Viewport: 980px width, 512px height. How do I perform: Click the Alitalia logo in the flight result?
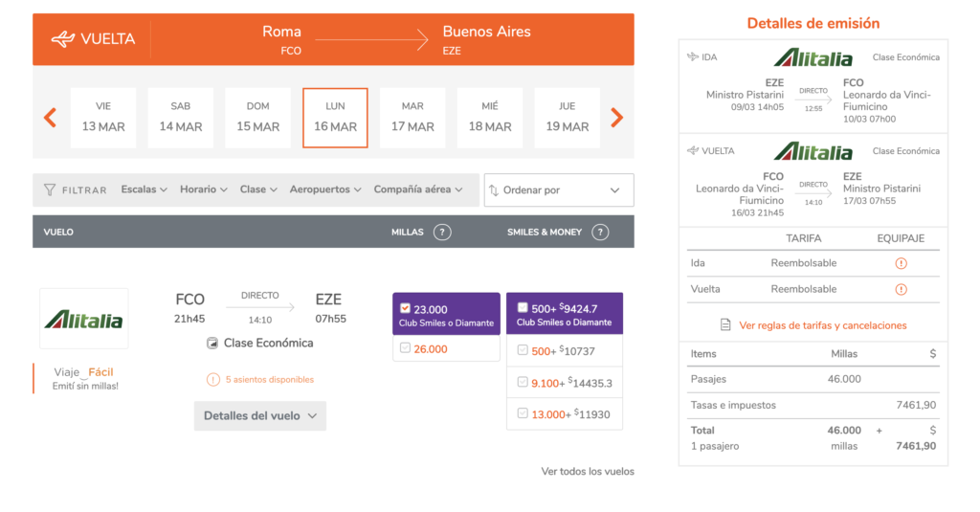tap(84, 319)
